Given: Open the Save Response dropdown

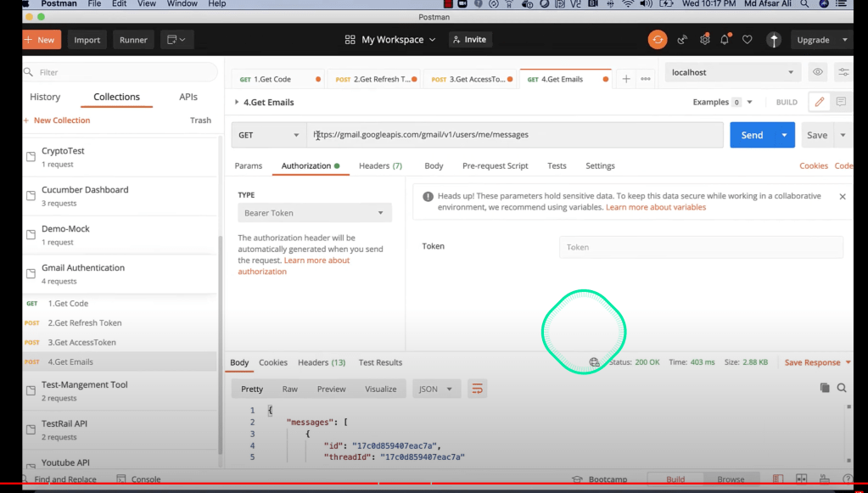Looking at the screenshot, I should click(818, 362).
